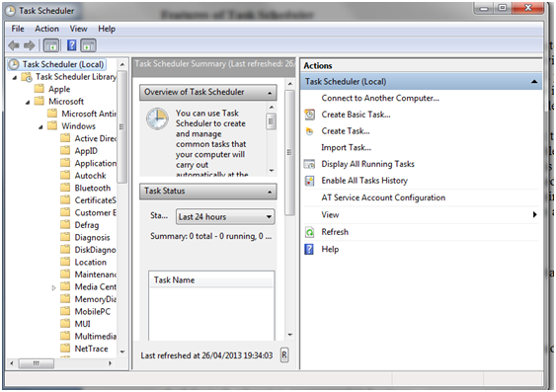Screen dimensions: 556x392
Task: Click the Display All Running Tasks icon
Action: click(x=309, y=164)
